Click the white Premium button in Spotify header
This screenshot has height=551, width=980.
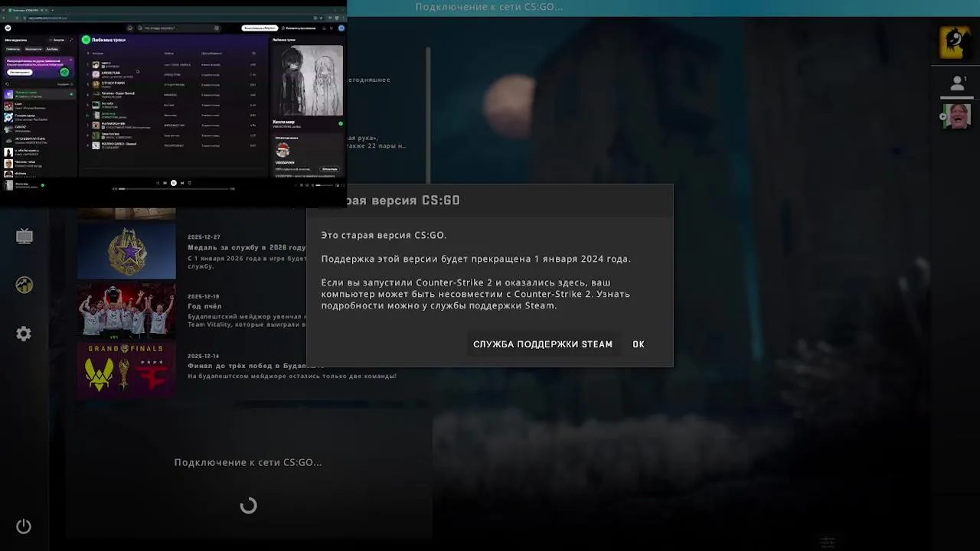260,28
